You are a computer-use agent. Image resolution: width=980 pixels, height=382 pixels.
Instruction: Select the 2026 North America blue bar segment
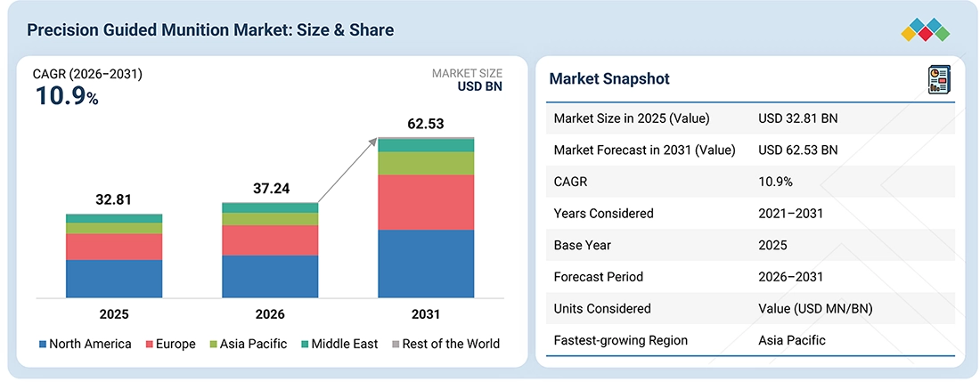tap(271, 277)
